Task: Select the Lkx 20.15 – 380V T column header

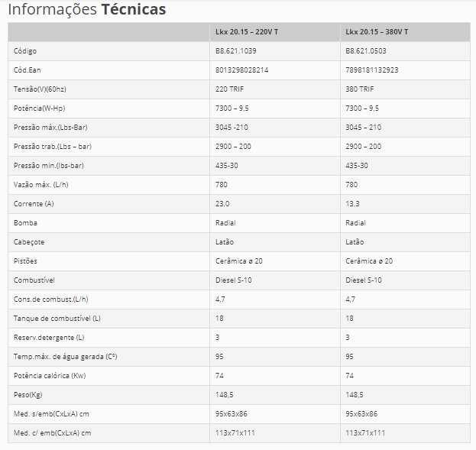Action: (x=377, y=32)
